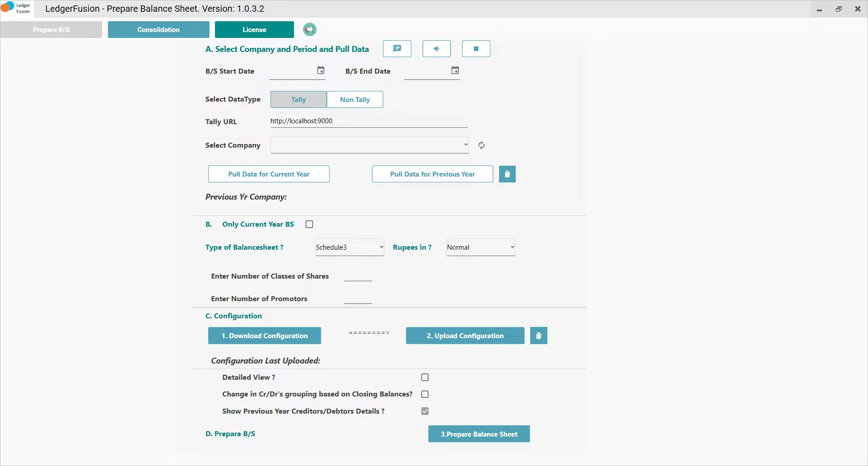The height and width of the screenshot is (466, 868).
Task: Select the Non Tally data type
Action: pos(355,99)
